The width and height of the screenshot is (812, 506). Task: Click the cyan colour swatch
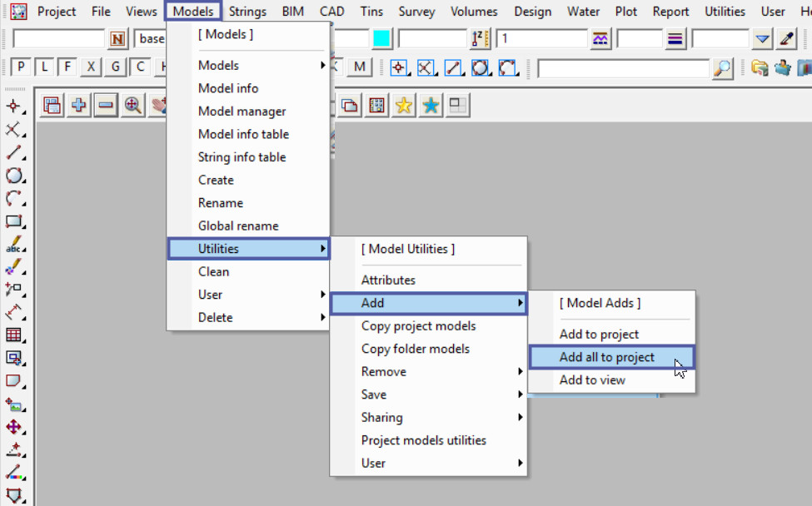click(x=381, y=39)
